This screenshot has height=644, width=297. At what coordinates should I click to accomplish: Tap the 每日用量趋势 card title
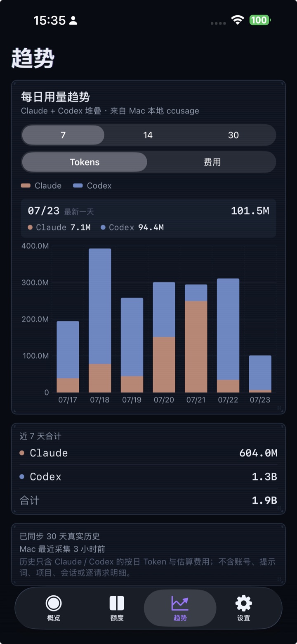click(55, 97)
